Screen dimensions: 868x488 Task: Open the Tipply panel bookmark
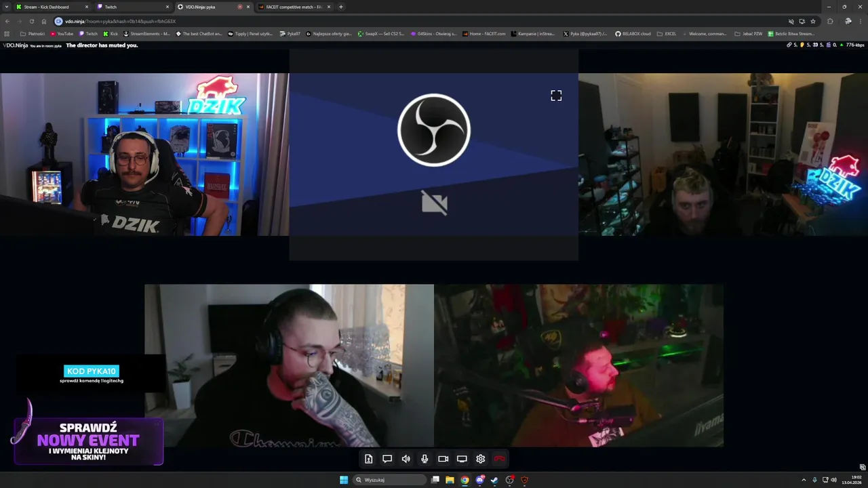[x=250, y=33]
